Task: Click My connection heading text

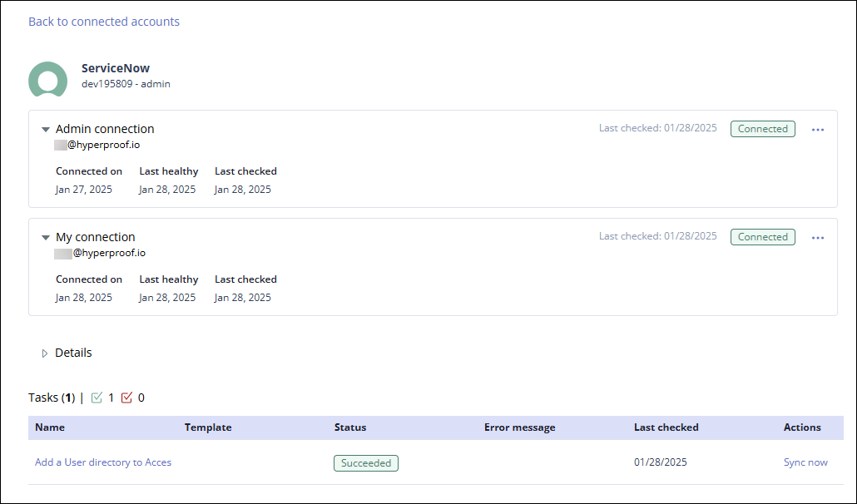Action: coord(95,237)
